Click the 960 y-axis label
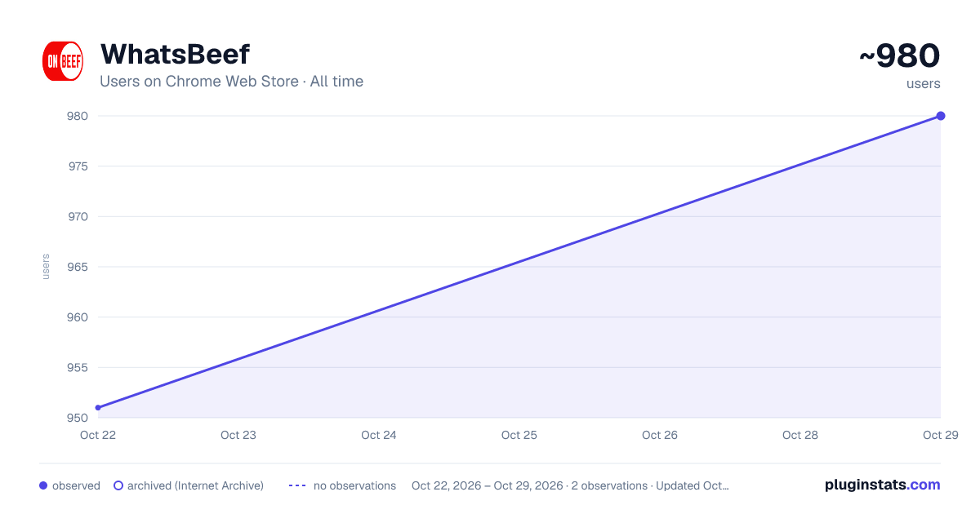Viewport: 980px width, 514px height. tap(78, 317)
